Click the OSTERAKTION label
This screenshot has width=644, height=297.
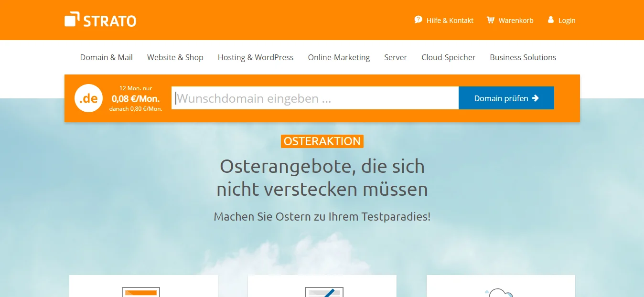tap(322, 141)
